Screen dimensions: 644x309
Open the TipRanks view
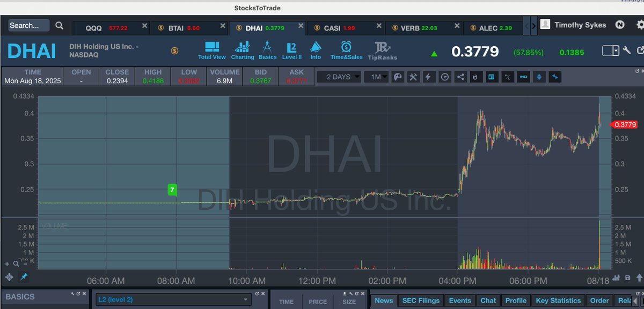click(382, 50)
